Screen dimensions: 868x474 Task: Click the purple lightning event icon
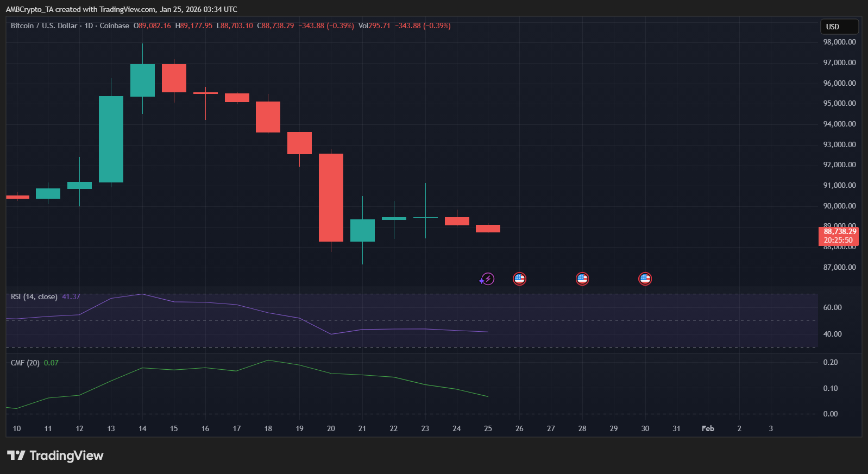click(487, 279)
